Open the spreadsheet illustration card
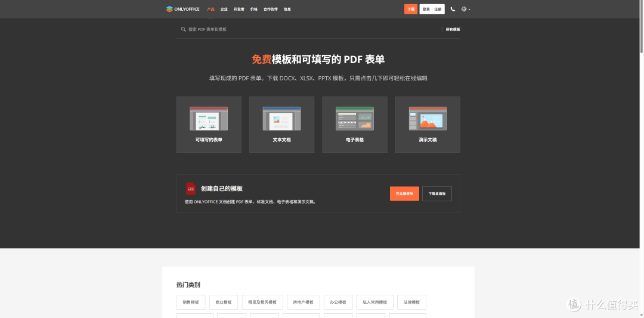Image resolution: width=644 pixels, height=318 pixels. click(x=354, y=124)
